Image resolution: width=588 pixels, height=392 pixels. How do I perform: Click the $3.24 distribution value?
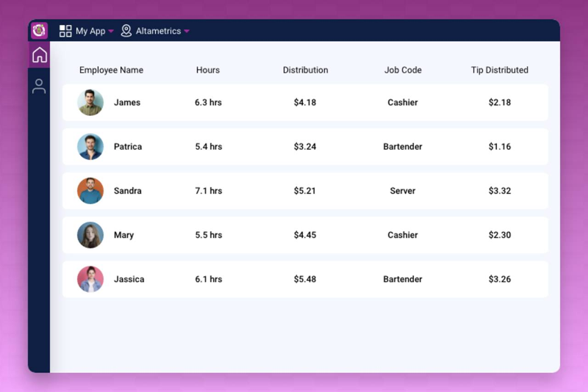tap(305, 146)
